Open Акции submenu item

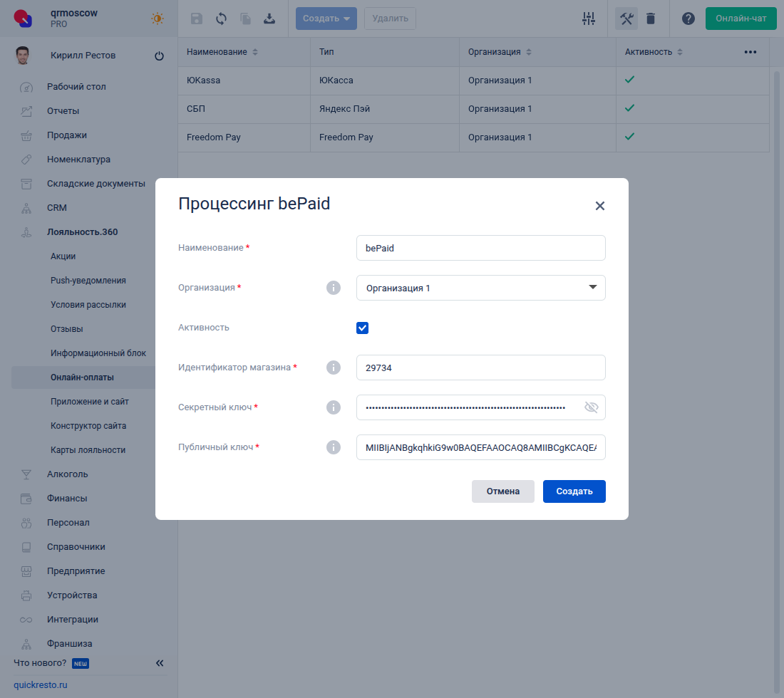tap(63, 256)
